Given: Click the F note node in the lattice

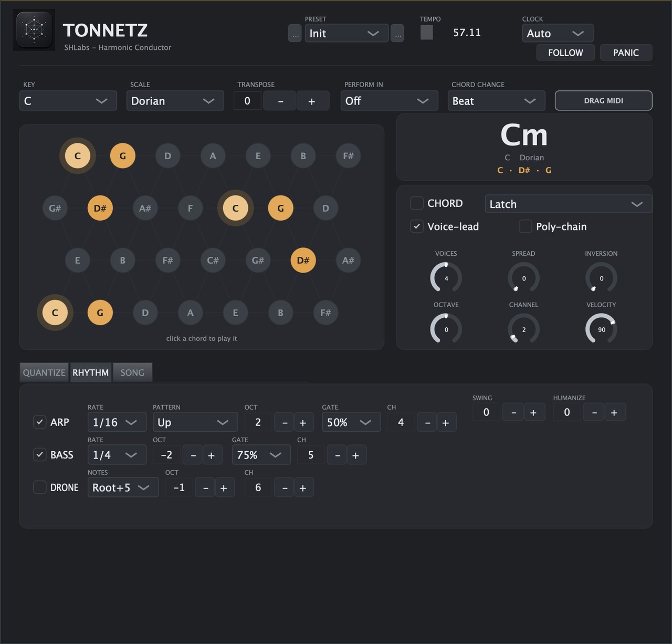Looking at the screenshot, I should point(190,208).
